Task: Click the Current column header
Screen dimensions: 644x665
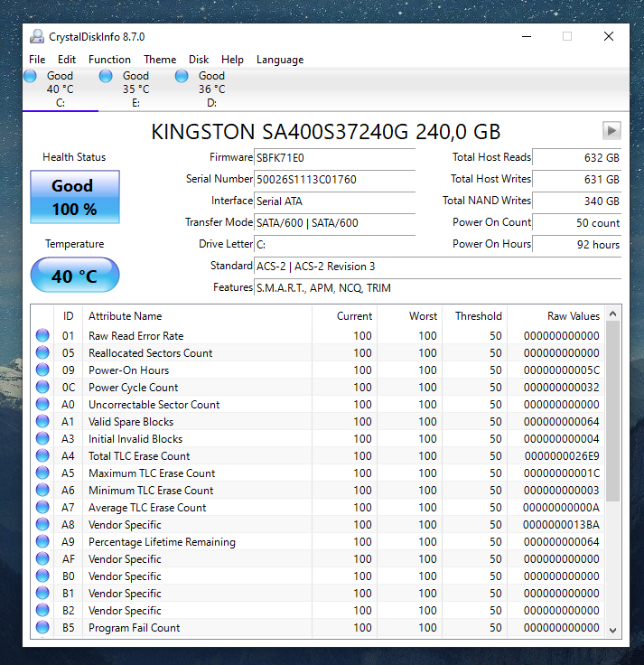Action: coord(344,316)
